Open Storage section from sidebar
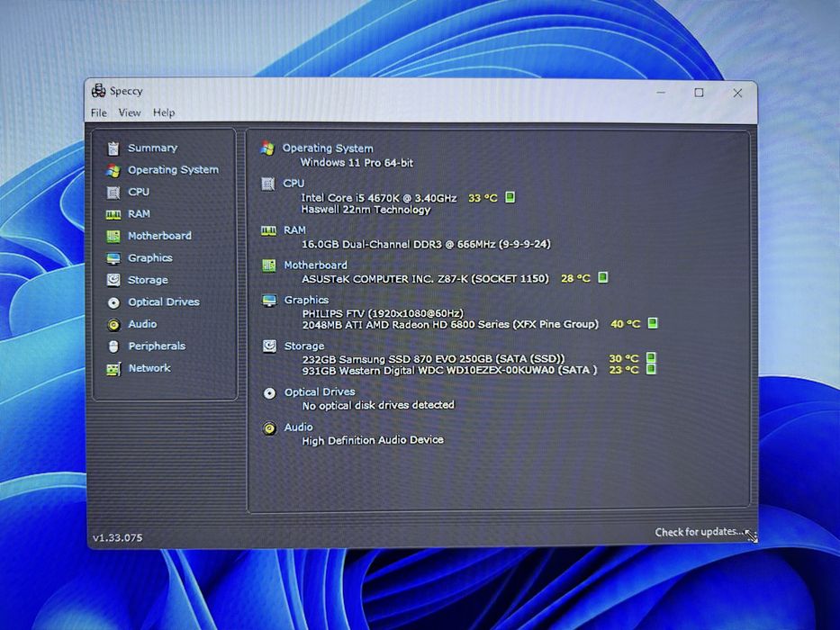 (148, 280)
